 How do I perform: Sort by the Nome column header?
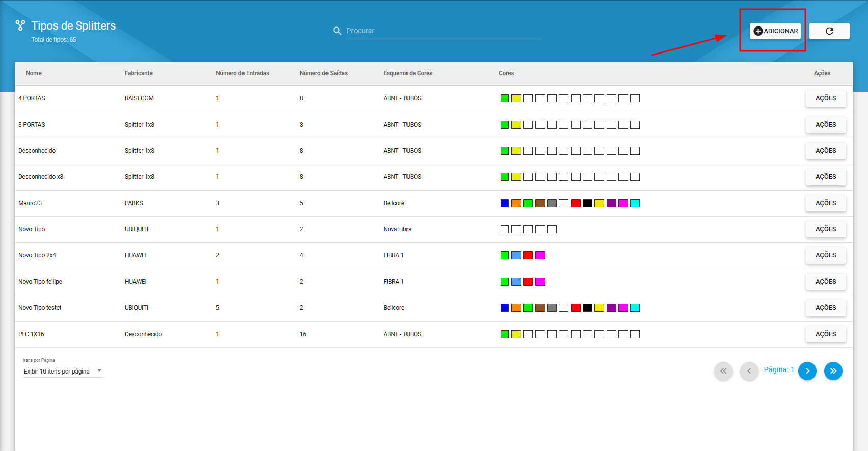click(x=34, y=73)
